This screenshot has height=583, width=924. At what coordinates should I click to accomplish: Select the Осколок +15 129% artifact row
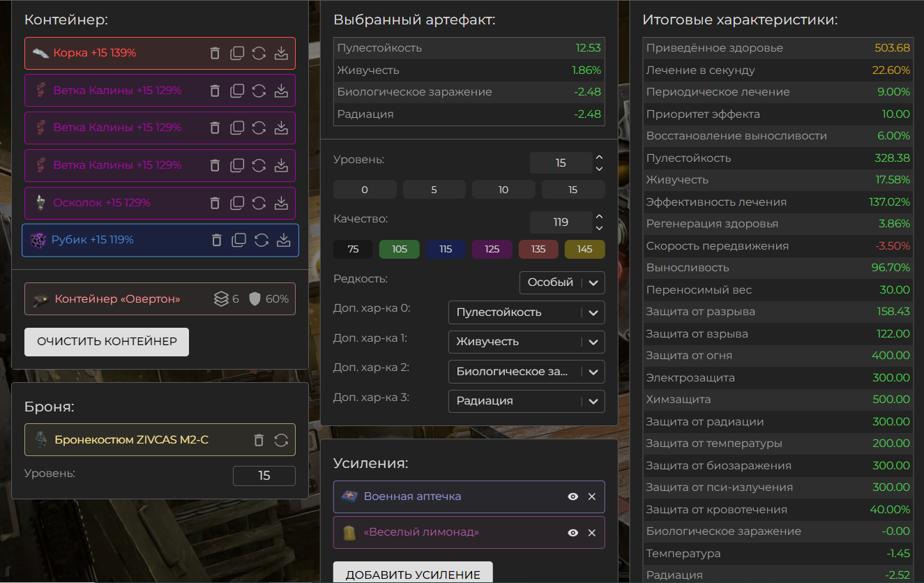click(x=160, y=203)
